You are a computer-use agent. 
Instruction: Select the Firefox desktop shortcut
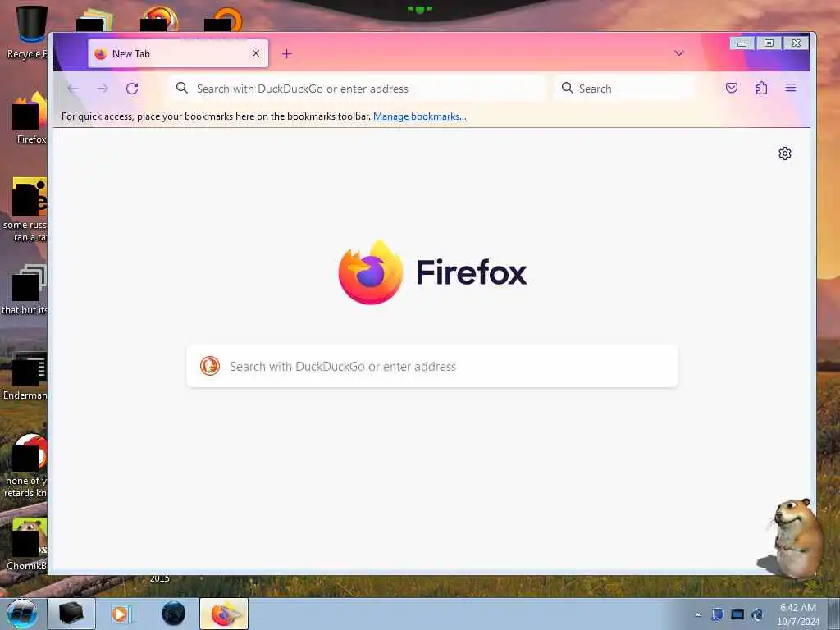coord(29,118)
